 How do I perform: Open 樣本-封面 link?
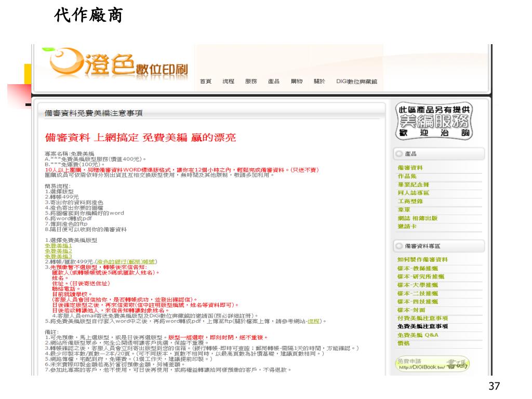pyautogui.click(x=411, y=310)
